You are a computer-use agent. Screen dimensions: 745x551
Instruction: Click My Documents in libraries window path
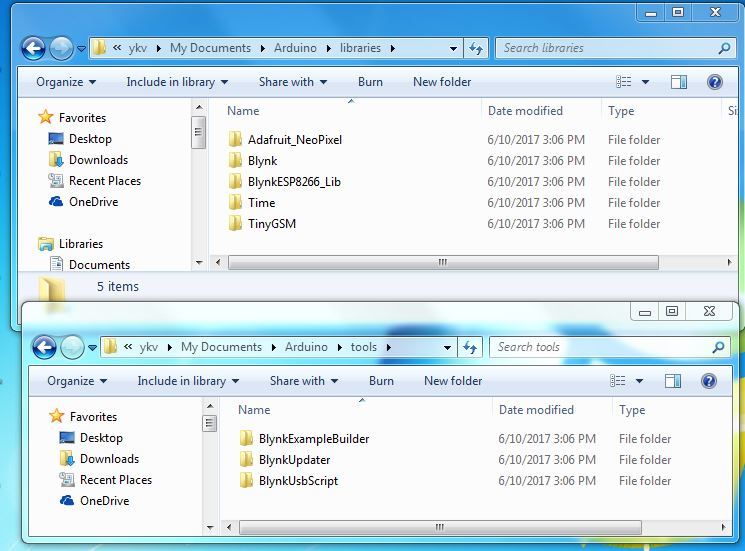[210, 48]
